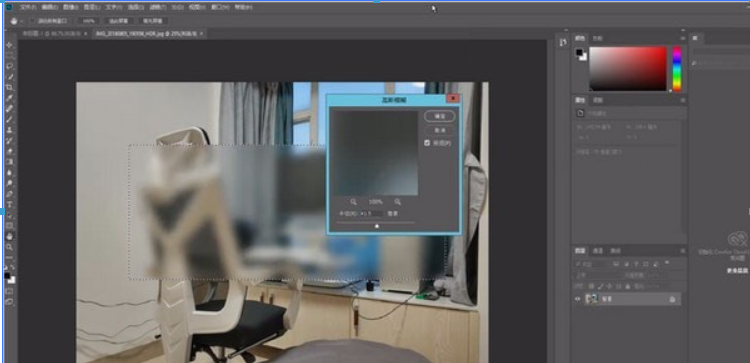Toggle Preview checkbox in Gaussian Blur dialog

pos(427,143)
